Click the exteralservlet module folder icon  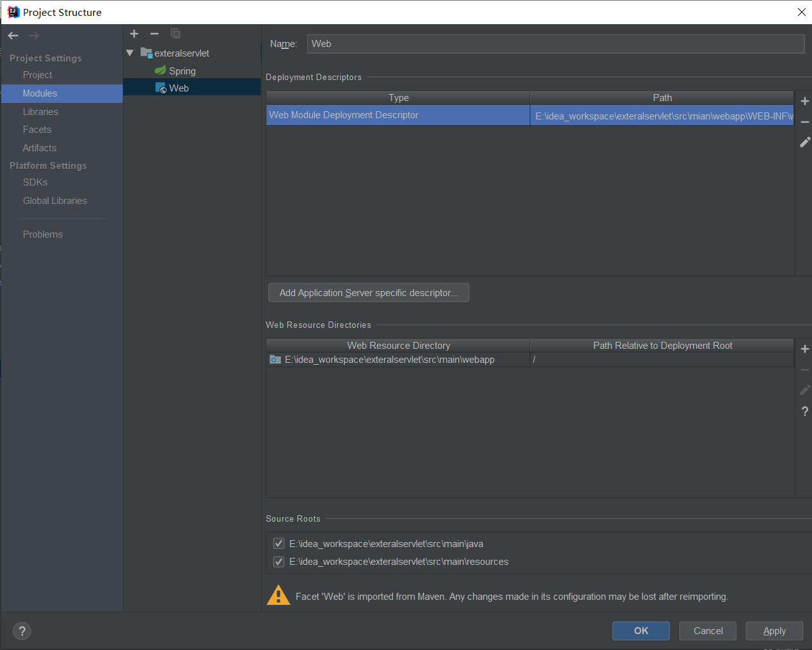[x=146, y=53]
